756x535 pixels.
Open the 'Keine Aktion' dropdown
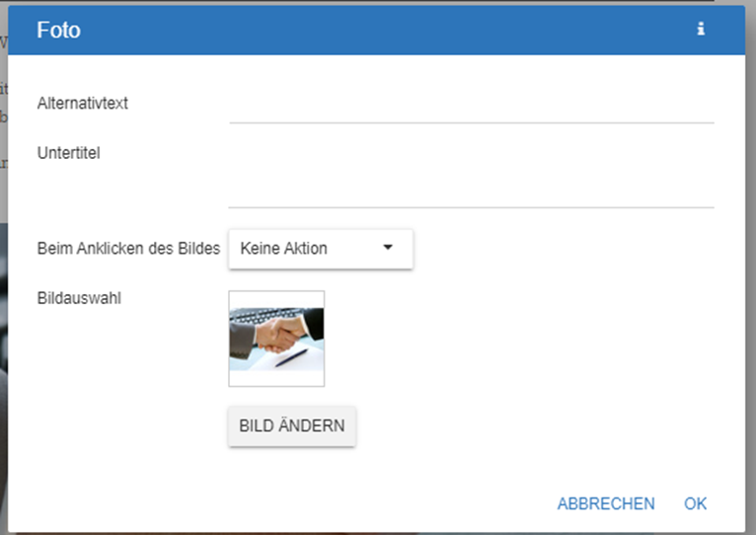(x=320, y=249)
